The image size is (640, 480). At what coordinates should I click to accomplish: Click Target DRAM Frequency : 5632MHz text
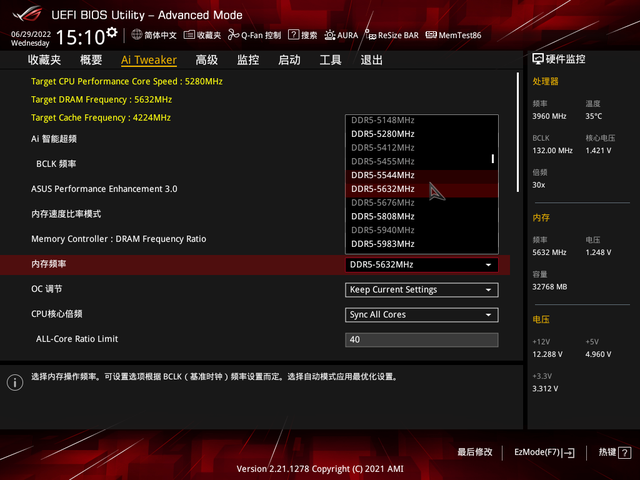pyautogui.click(x=101, y=100)
